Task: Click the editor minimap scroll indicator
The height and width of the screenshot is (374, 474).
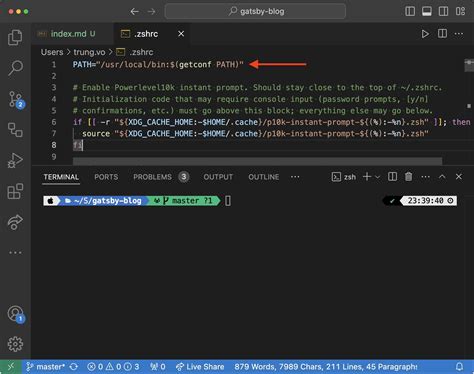Action: coord(469,65)
